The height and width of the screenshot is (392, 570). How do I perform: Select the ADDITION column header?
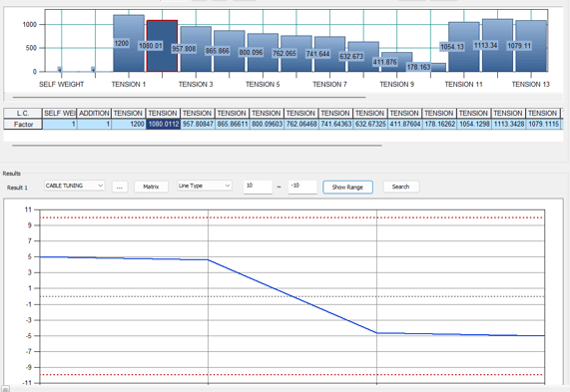point(94,114)
